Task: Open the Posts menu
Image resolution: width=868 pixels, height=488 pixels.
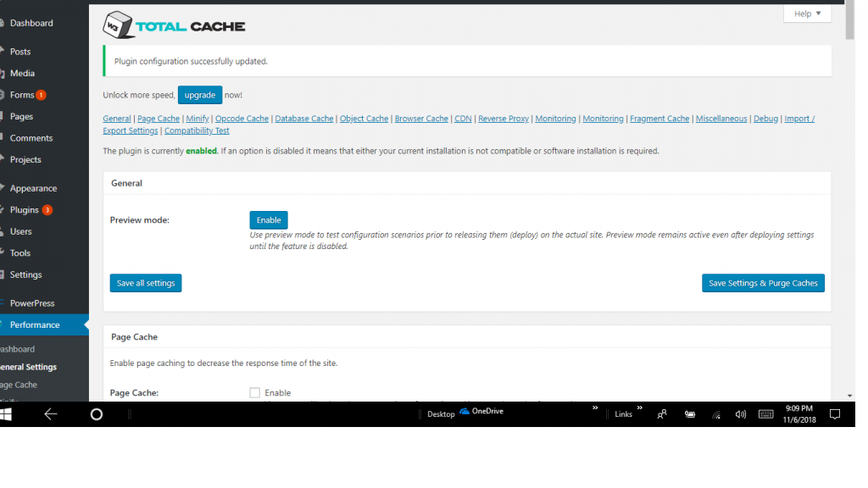Action: coord(20,52)
